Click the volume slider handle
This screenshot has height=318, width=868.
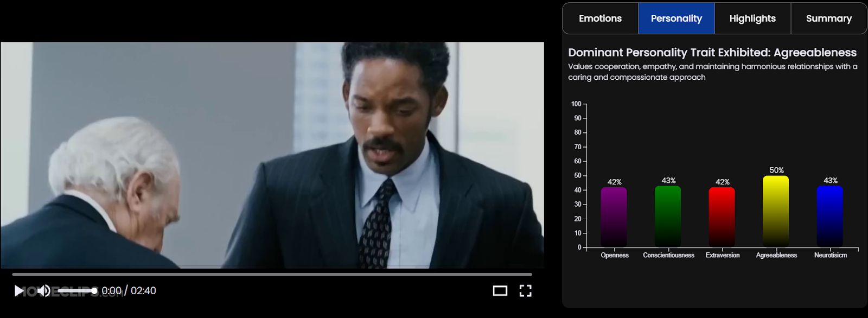[x=94, y=291]
